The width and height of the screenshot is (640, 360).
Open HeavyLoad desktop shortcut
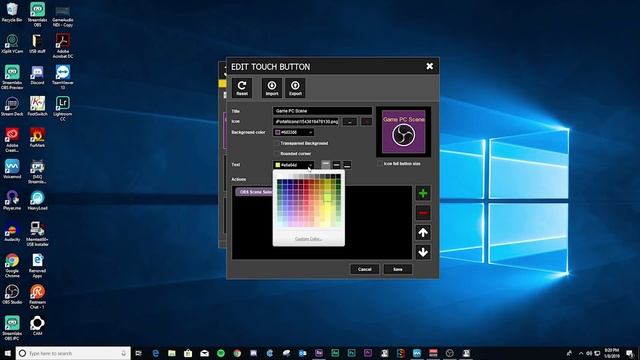pos(37,200)
